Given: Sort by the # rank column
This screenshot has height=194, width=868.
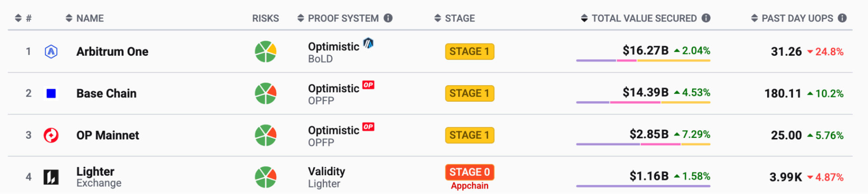Looking at the screenshot, I should coord(23,18).
